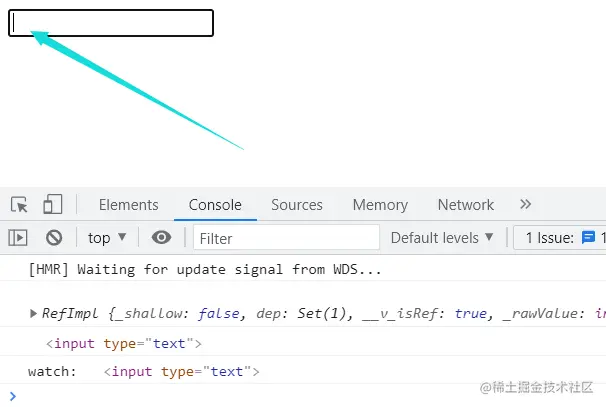Create a live expression with the eye icon

(x=161, y=237)
